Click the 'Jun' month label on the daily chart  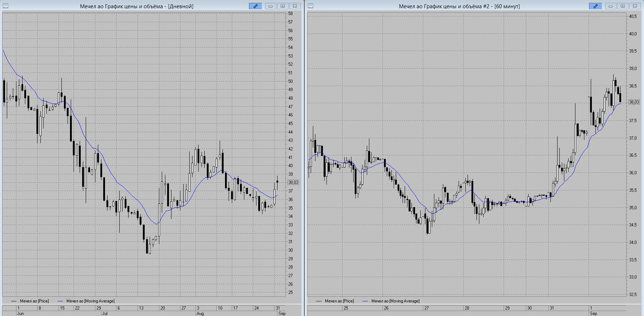(20, 314)
